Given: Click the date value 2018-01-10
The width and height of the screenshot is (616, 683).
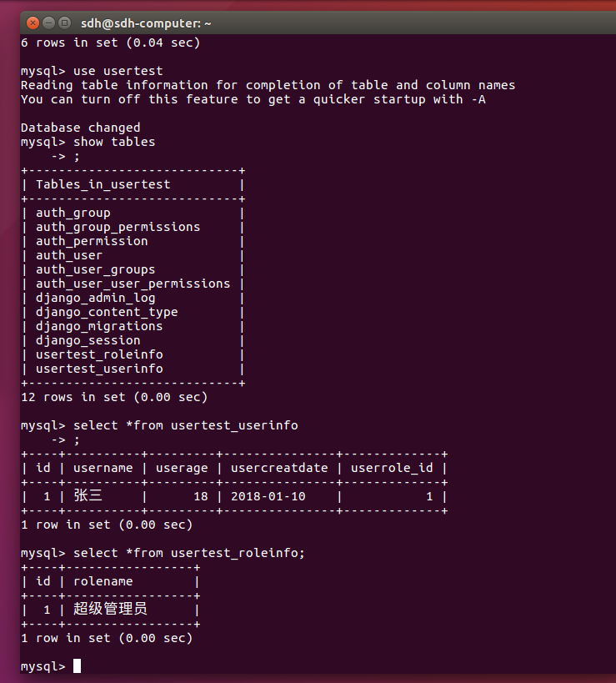Looking at the screenshot, I should (x=268, y=496).
